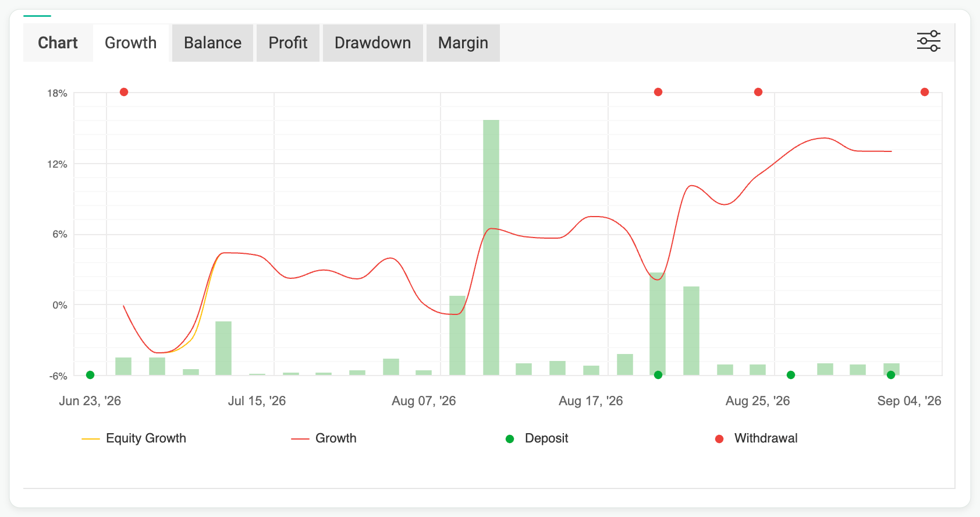Click the 'Aug 17, '26' axis label
The height and width of the screenshot is (517, 980).
[591, 401]
